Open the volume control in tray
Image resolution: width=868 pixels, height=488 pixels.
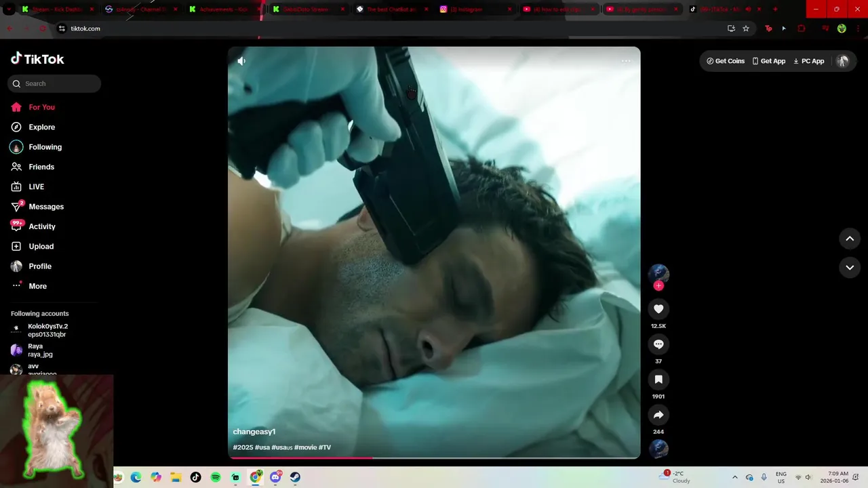(808, 477)
